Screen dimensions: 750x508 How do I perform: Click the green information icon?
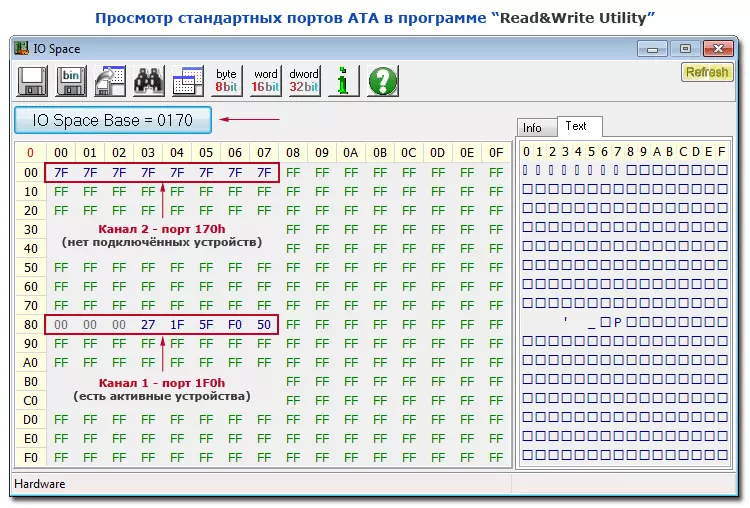point(343,80)
